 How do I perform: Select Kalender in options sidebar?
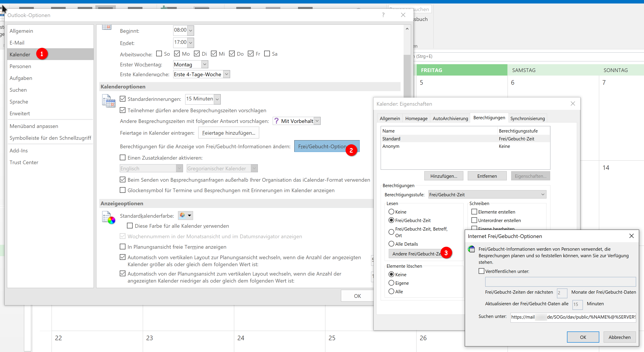[x=50, y=54]
